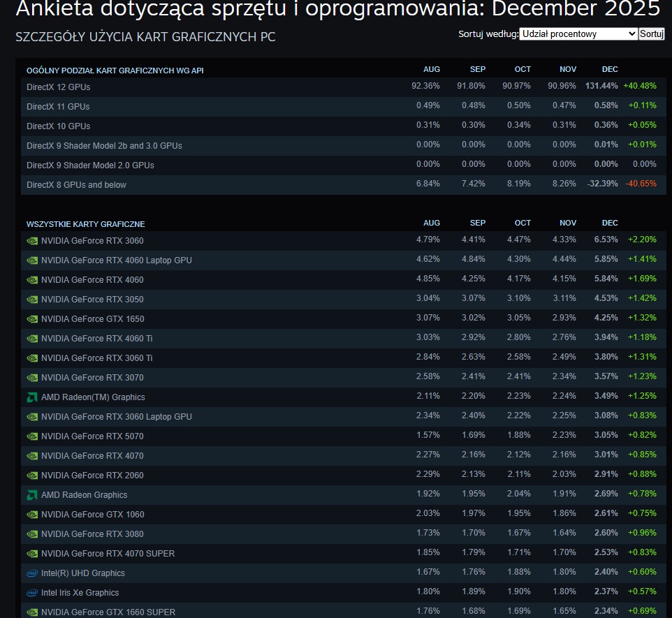The image size is (672, 618).
Task: Click the NVIDIA icon beside GeForce GTX 1060
Action: coord(31,514)
